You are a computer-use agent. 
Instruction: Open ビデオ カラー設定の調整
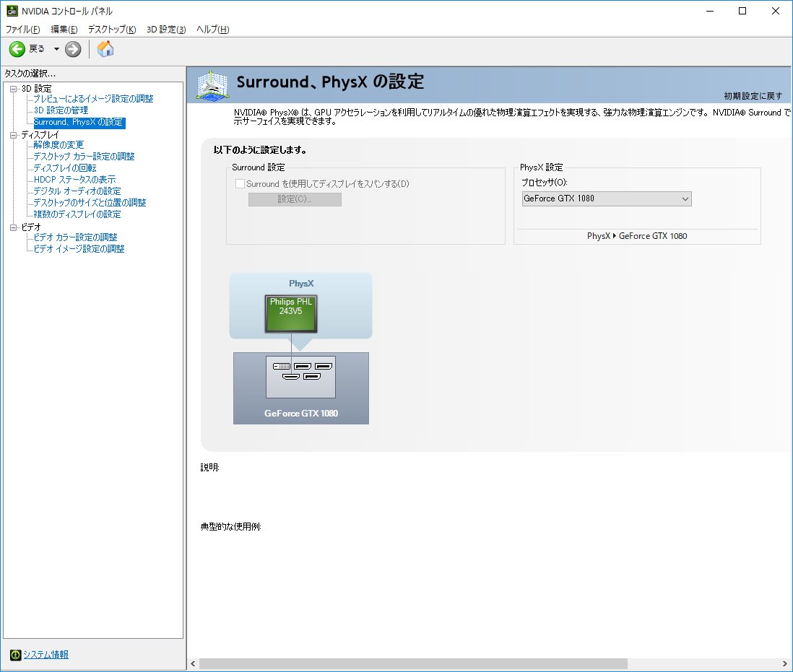(x=75, y=237)
